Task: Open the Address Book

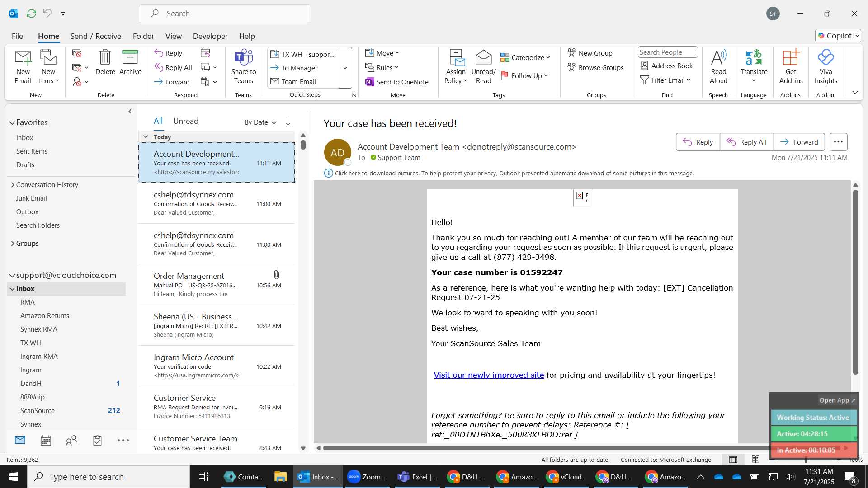Action: point(667,66)
